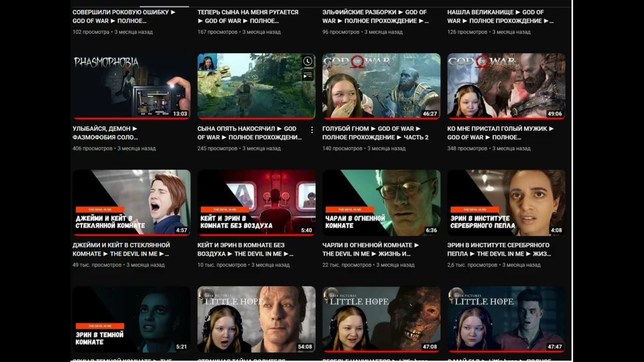The width and height of the screenshot is (644, 362).
Task: Select the ЧАРЛИ В ОГНЕННОЙ КОМНАТЕ thumbnail
Action: tap(381, 203)
